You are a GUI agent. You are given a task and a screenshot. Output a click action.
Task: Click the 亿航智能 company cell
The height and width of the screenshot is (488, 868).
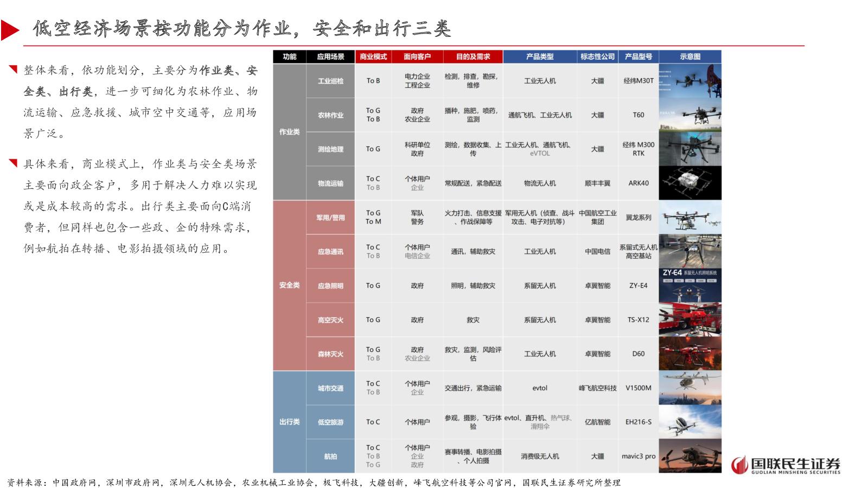597,422
